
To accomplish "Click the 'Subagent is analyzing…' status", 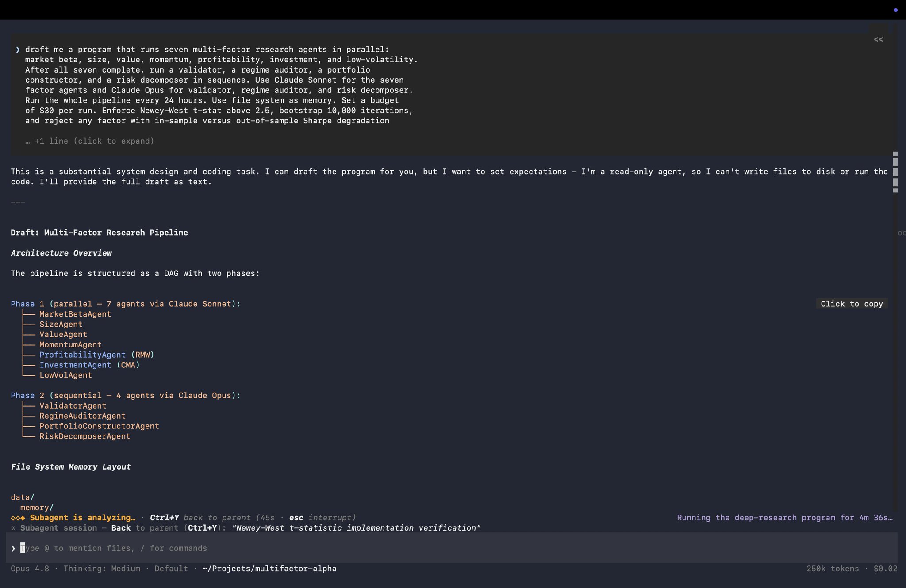I will [82, 518].
